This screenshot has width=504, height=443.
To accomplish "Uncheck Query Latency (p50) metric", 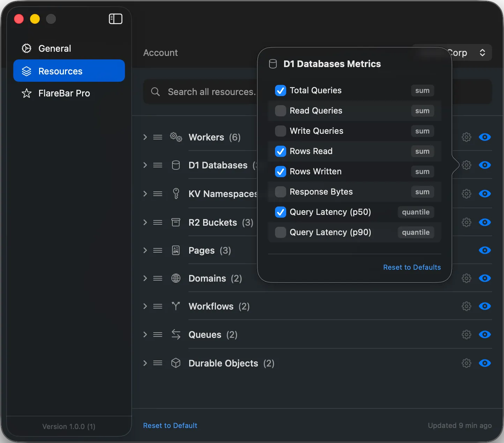I will pos(281,212).
